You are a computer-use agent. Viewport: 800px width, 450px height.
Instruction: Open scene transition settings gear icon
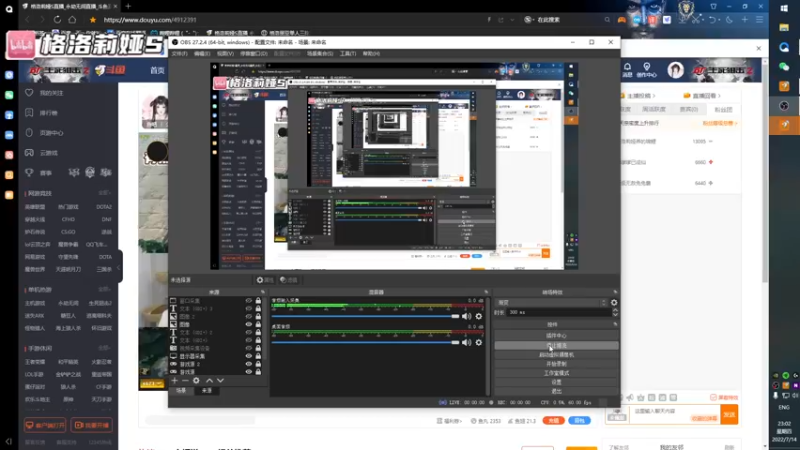pyautogui.click(x=614, y=303)
